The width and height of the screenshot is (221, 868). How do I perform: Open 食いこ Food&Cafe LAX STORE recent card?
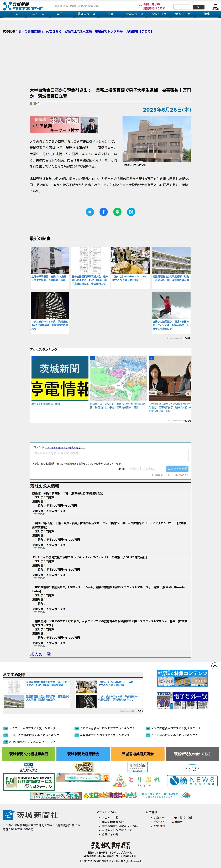coord(131,268)
